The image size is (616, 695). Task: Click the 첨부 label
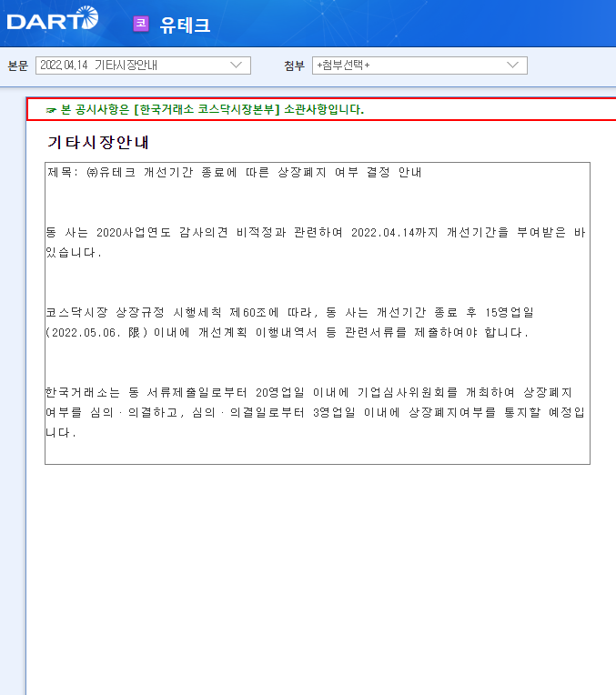click(295, 65)
